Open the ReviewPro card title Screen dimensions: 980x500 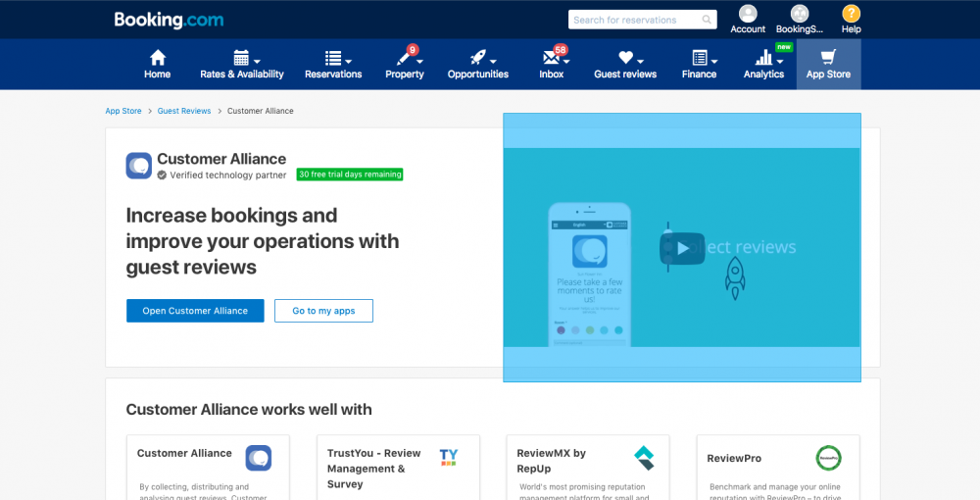point(734,458)
